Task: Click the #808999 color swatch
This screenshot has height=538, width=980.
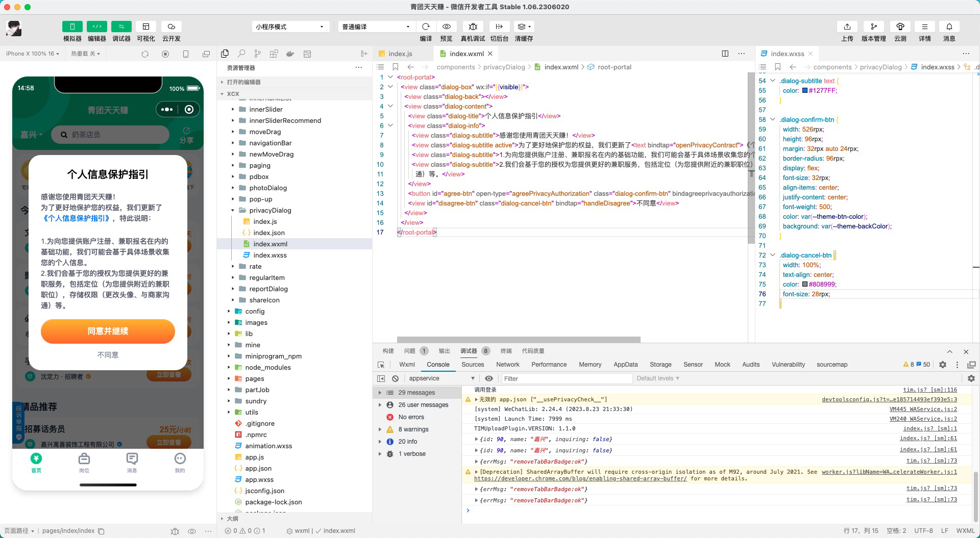Action: point(805,285)
